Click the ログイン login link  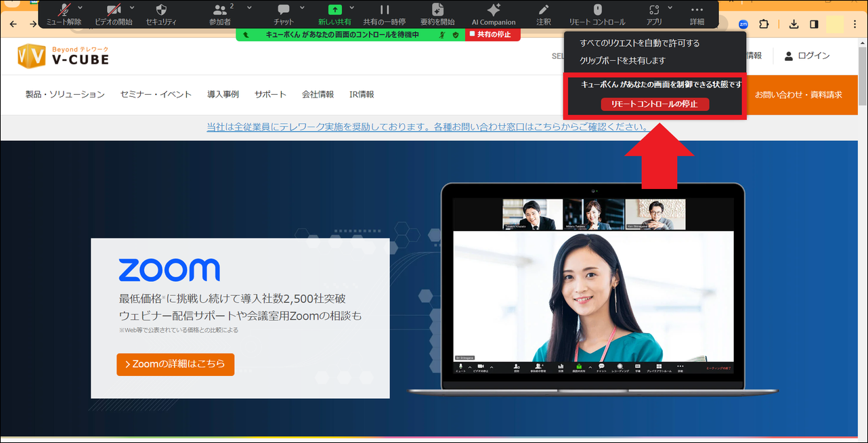[806, 56]
